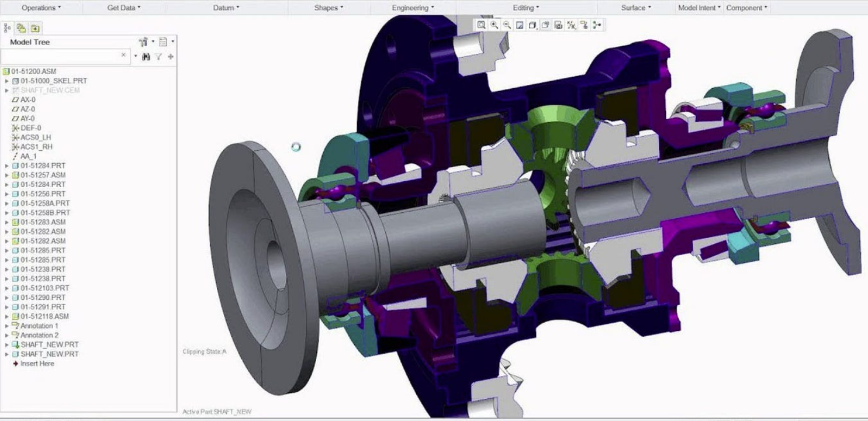Open the Datum Display Filters icon
This screenshot has width=868, height=421.
tap(571, 25)
